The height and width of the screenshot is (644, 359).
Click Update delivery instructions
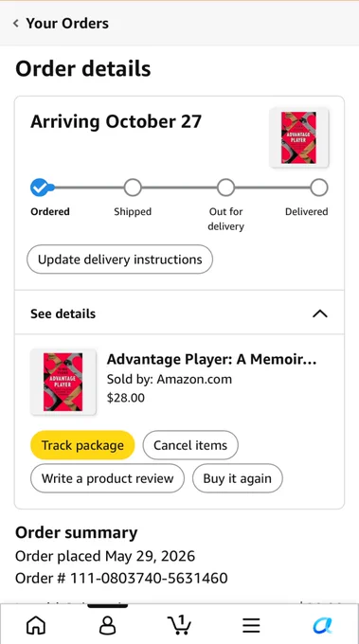(x=120, y=259)
